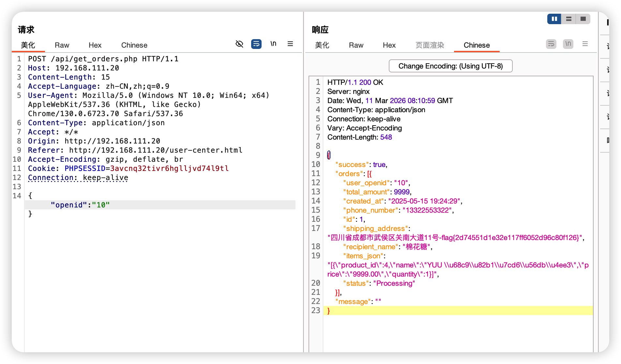The height and width of the screenshot is (364, 621).
Task: Select side-by-side split layout icon
Action: coord(554,19)
